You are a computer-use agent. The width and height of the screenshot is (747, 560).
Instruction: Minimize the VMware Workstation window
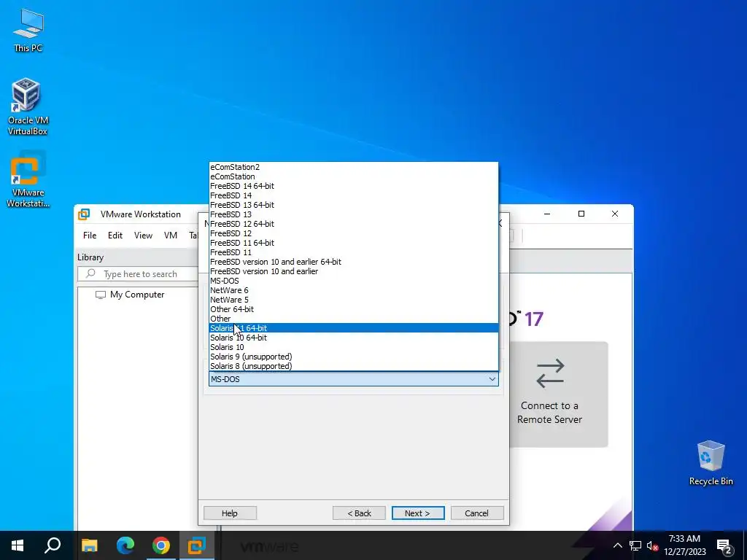[x=547, y=214]
